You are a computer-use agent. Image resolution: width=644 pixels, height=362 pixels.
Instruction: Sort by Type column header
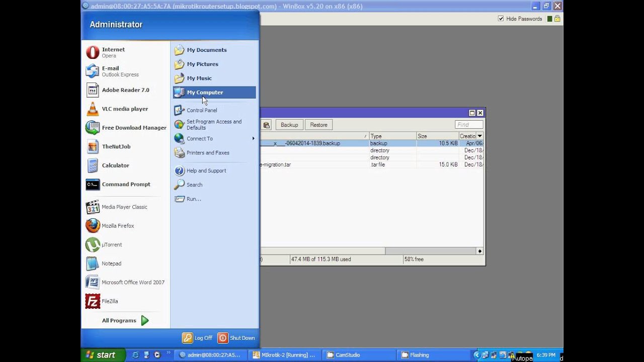point(392,136)
